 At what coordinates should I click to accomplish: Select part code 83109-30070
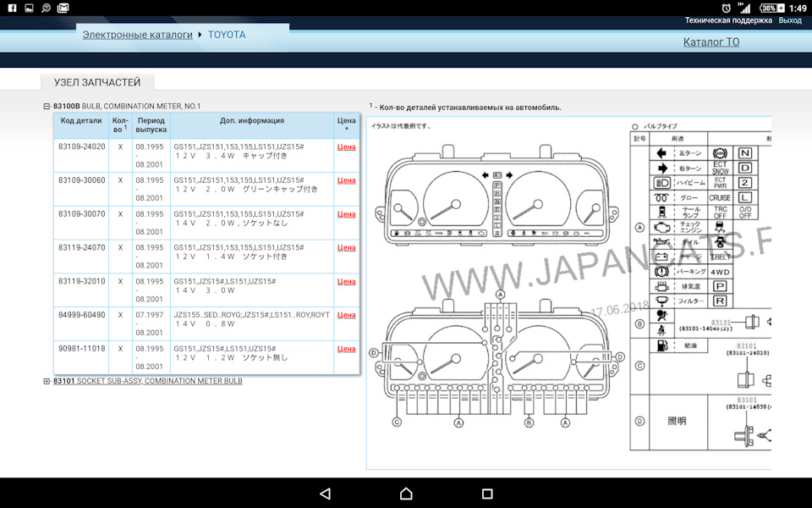click(81, 214)
